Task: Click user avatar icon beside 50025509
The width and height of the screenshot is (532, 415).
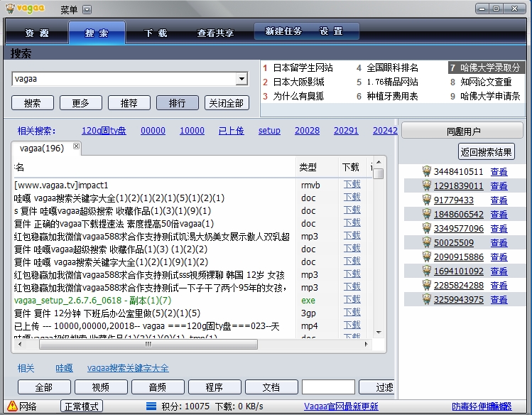Action: [426, 242]
